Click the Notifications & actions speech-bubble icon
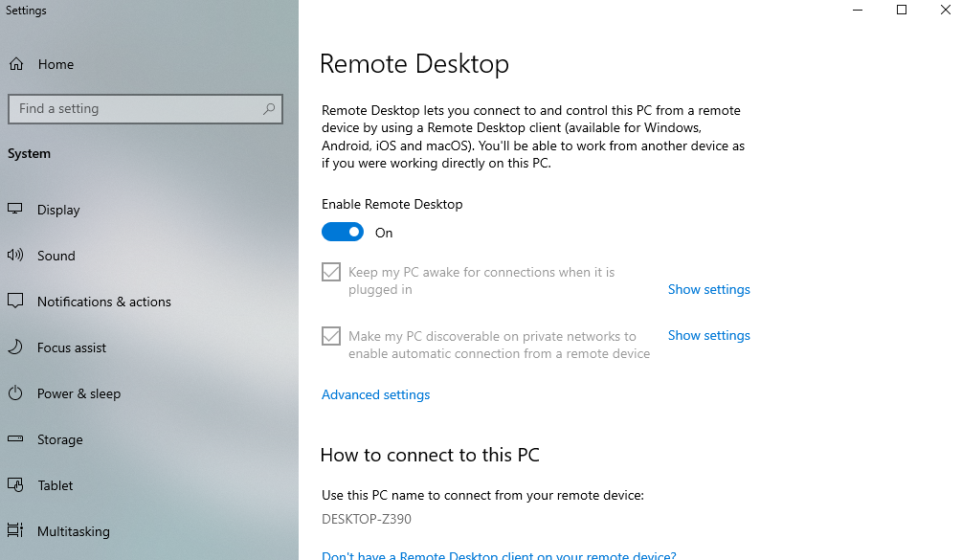Screen dimensions: 962x560 (x=15, y=302)
